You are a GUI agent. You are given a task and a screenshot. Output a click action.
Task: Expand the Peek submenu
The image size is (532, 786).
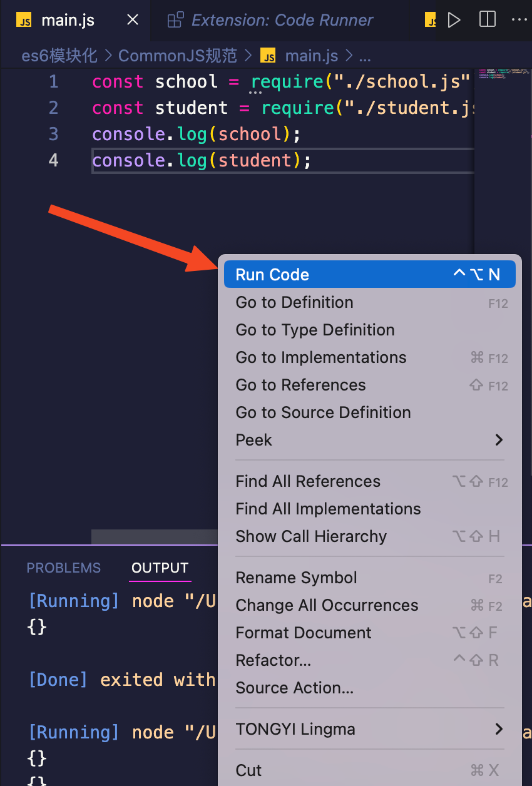498,440
